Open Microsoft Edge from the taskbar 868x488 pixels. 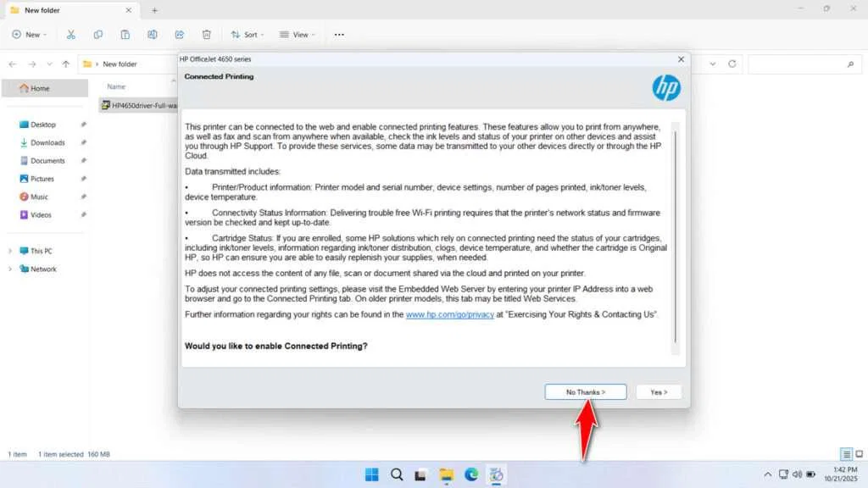point(471,474)
